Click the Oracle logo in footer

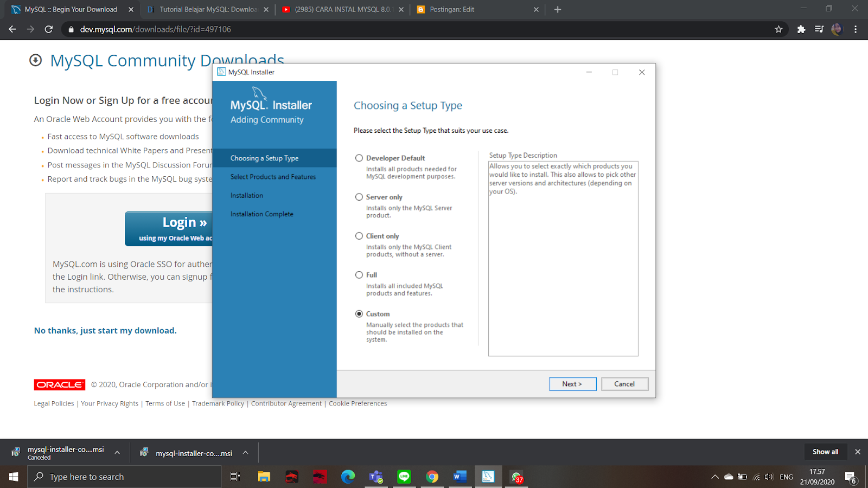tap(60, 384)
